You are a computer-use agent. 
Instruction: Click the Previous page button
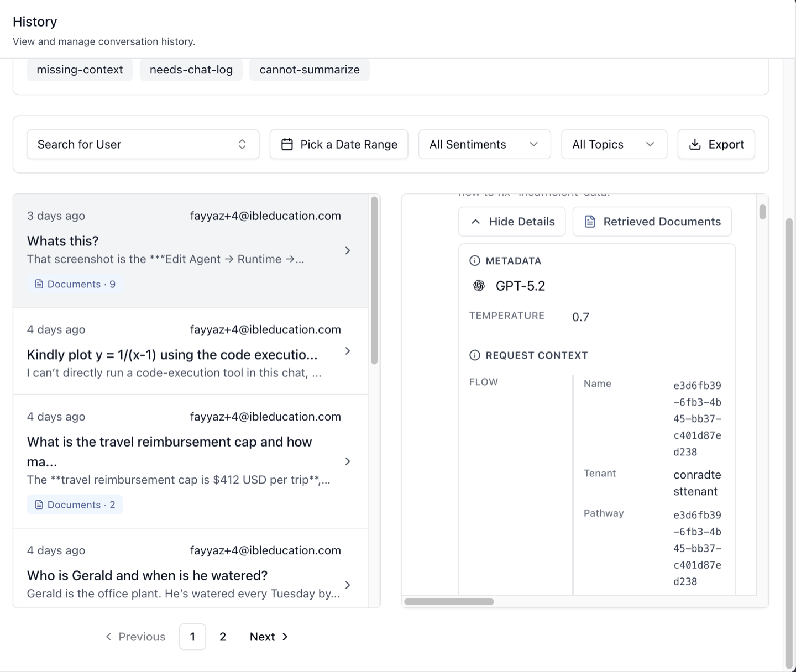135,637
